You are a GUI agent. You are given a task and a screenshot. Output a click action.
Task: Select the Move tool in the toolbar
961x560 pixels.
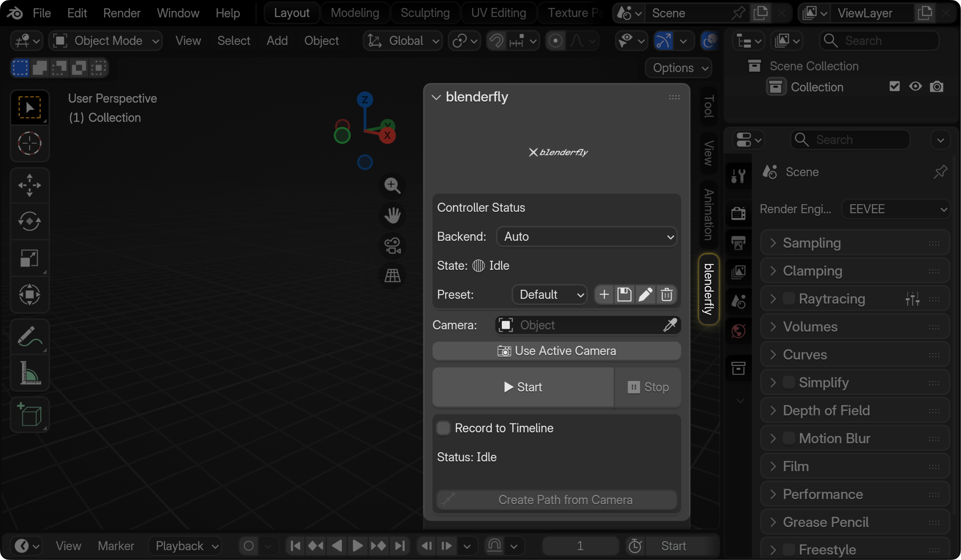30,185
